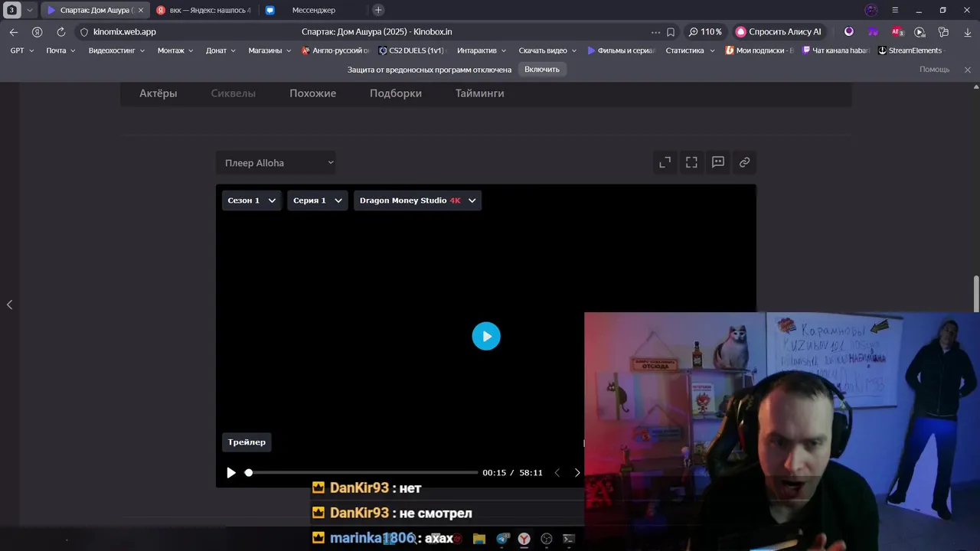Switch to the Сиквелы tab

click(x=234, y=93)
